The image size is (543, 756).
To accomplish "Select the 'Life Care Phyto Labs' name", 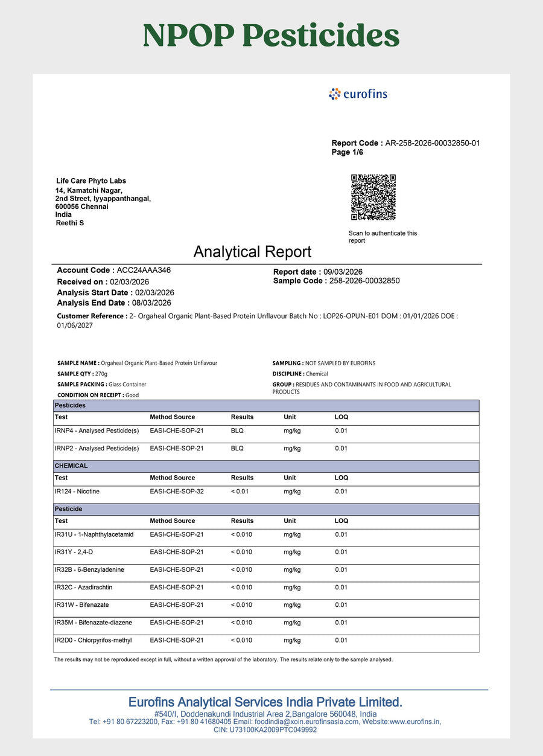I will click(x=91, y=181).
